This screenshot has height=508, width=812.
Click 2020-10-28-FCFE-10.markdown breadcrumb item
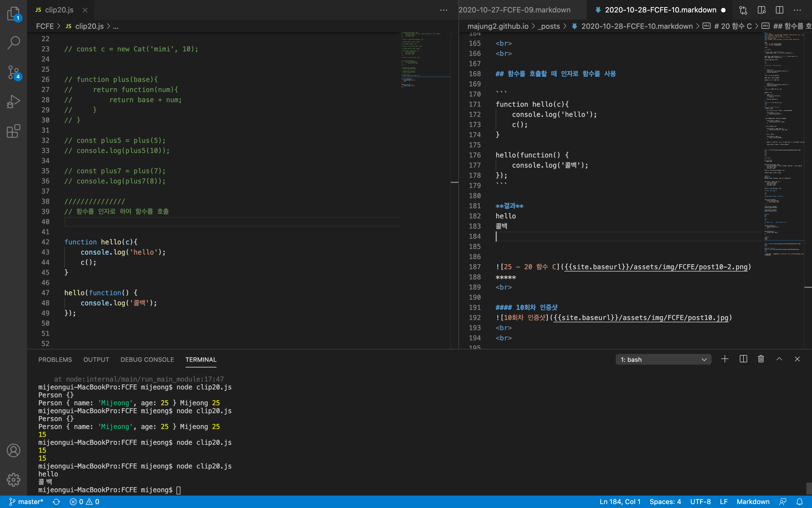[x=637, y=26]
